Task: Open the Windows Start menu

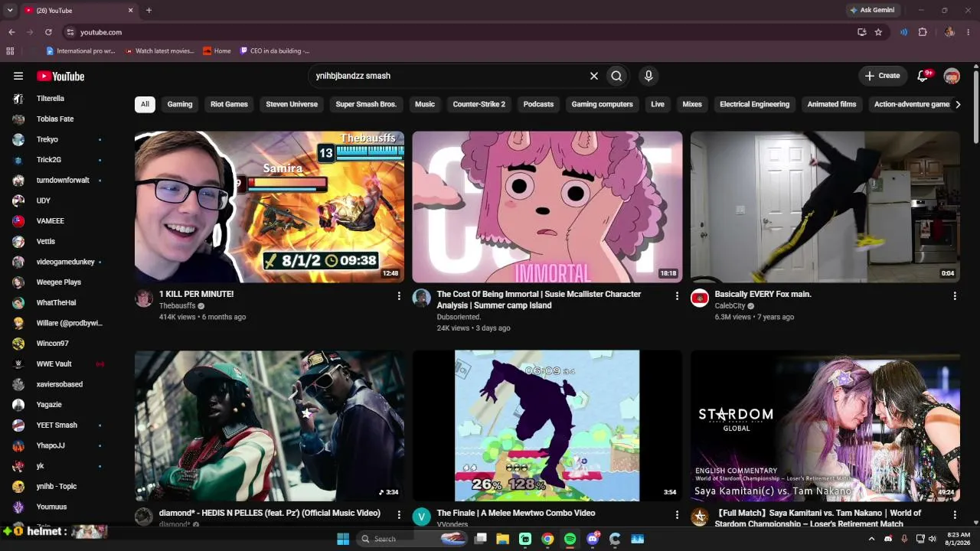Action: pos(343,539)
